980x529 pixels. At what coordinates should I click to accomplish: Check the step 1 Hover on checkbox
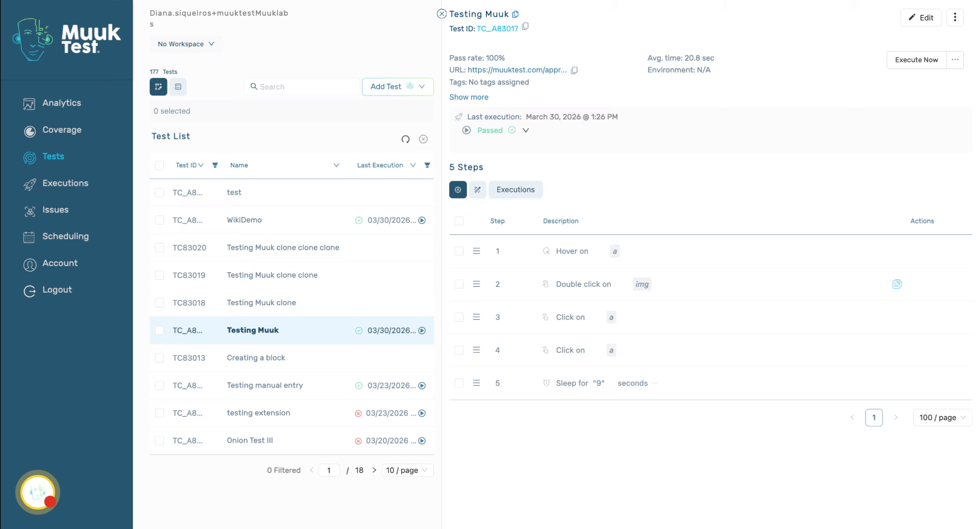click(459, 251)
